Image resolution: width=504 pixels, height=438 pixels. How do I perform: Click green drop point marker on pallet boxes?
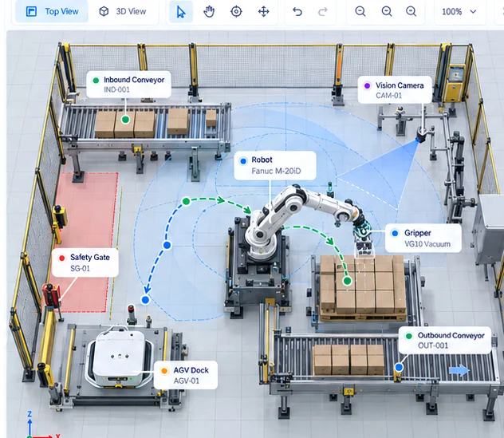click(347, 281)
